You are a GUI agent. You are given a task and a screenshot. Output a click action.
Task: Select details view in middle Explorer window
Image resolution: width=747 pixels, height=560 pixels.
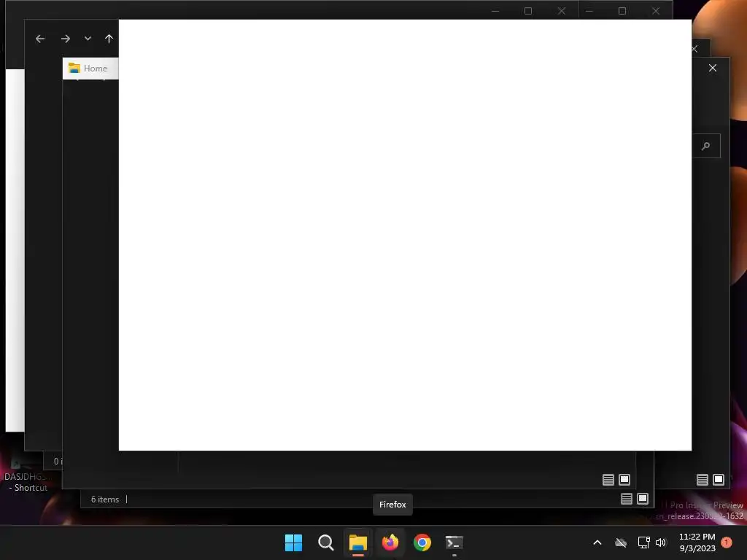click(x=608, y=480)
